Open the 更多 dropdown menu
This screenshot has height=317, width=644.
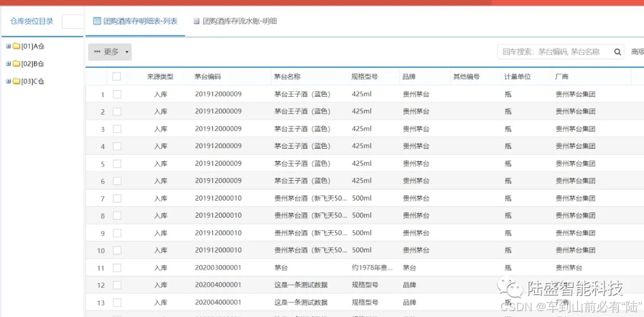pyautogui.click(x=110, y=52)
